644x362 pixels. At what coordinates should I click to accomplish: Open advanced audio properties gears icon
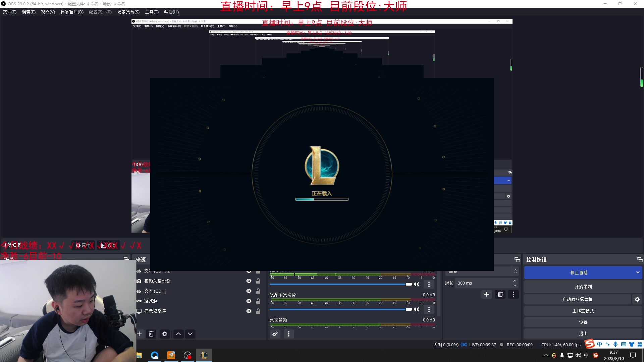275,334
